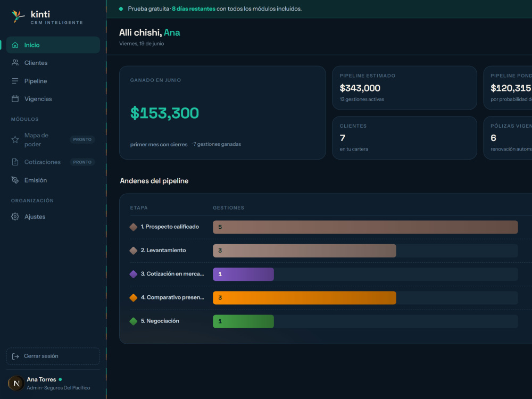Open the Emisión module

53,180
